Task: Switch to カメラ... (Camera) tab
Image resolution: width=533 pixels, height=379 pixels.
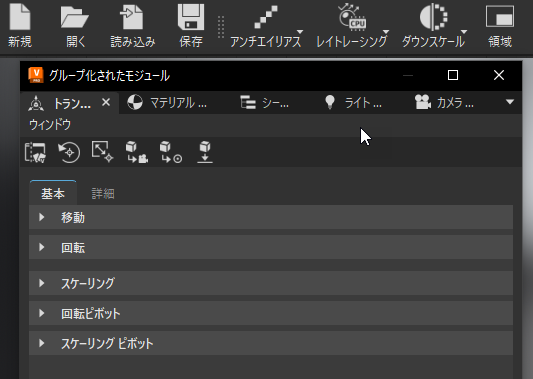Action: pos(444,103)
